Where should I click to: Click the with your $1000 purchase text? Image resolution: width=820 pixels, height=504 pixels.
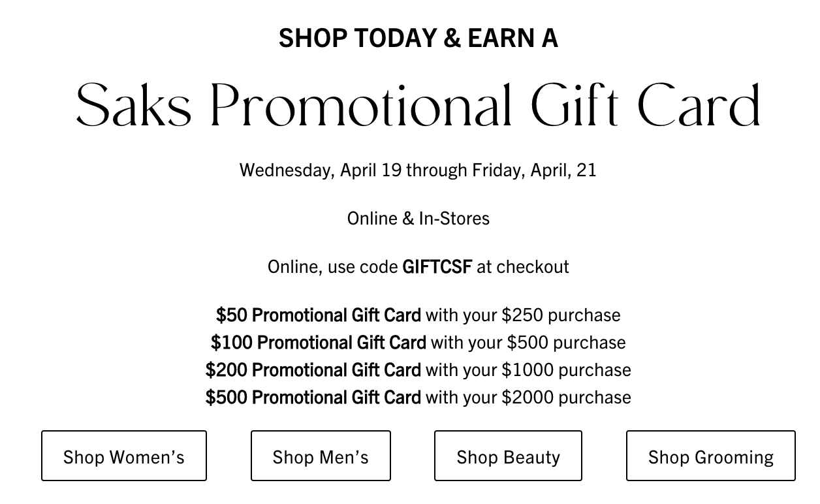(528, 370)
